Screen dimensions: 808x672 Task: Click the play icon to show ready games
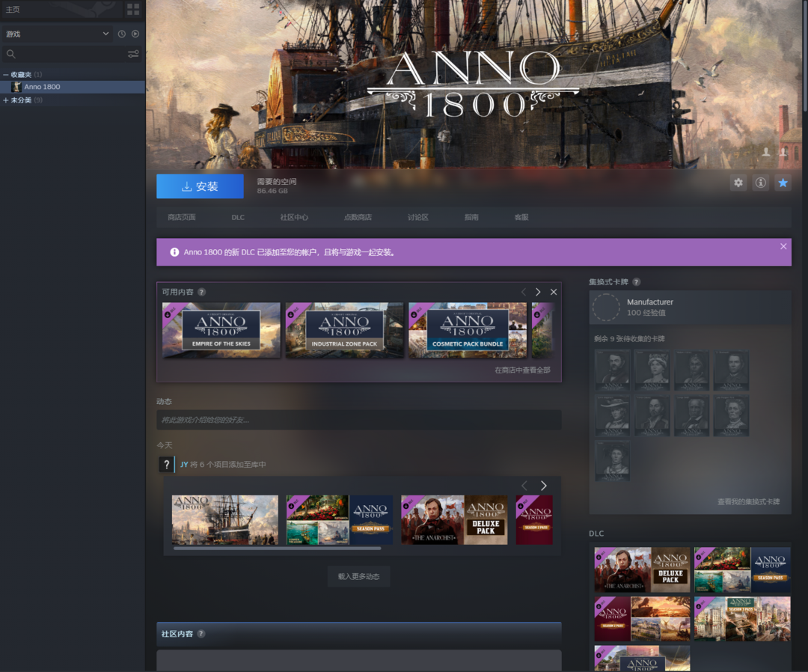(135, 34)
